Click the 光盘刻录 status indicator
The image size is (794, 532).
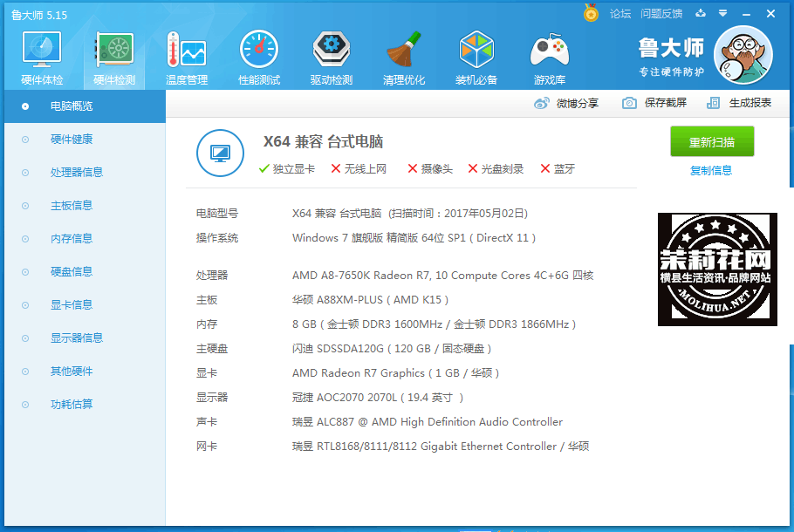[x=496, y=169]
